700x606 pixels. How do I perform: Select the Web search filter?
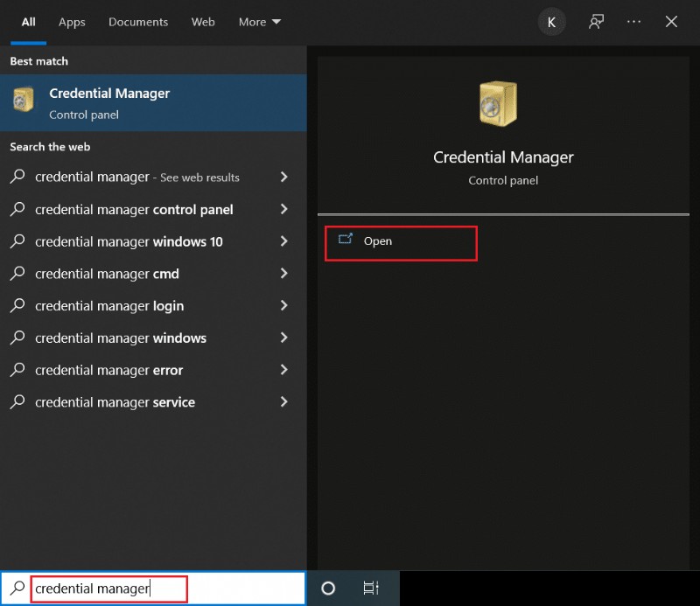203,22
